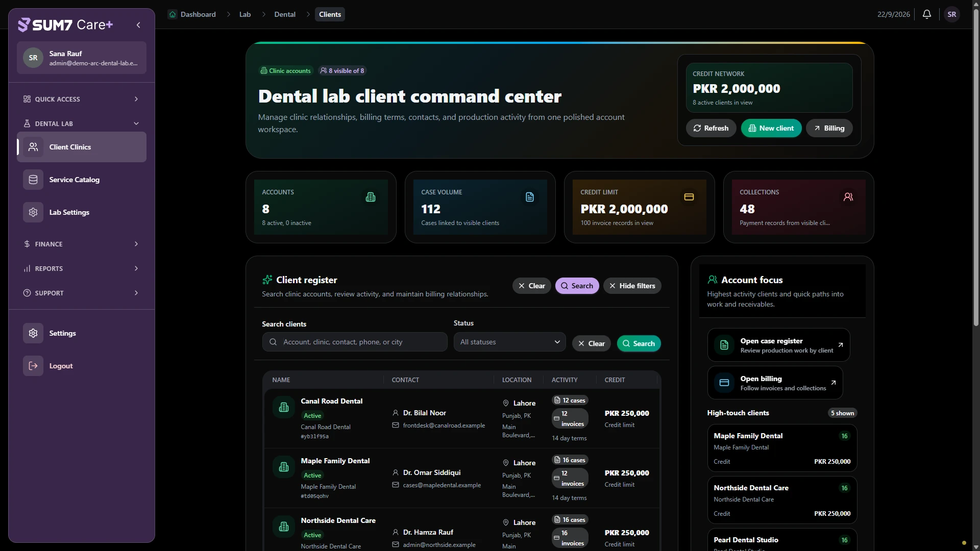This screenshot has height=551, width=980.
Task: Click the Open case register document icon
Action: (724, 345)
